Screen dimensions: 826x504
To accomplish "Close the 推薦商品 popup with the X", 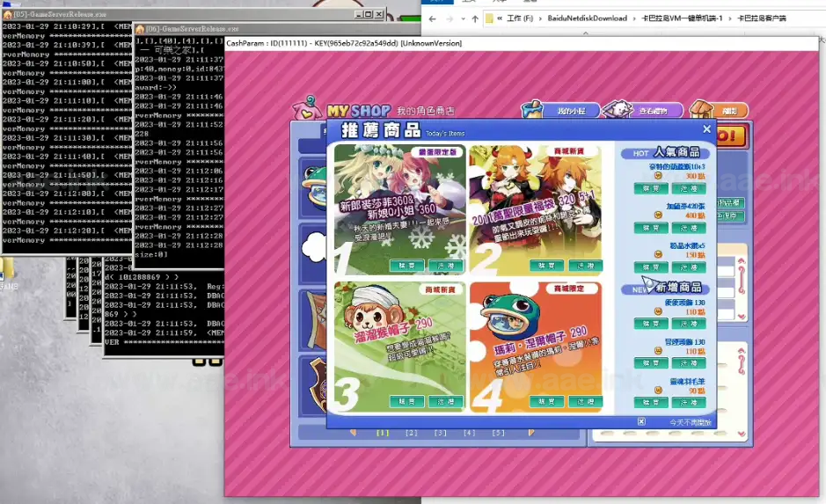I will (706, 129).
